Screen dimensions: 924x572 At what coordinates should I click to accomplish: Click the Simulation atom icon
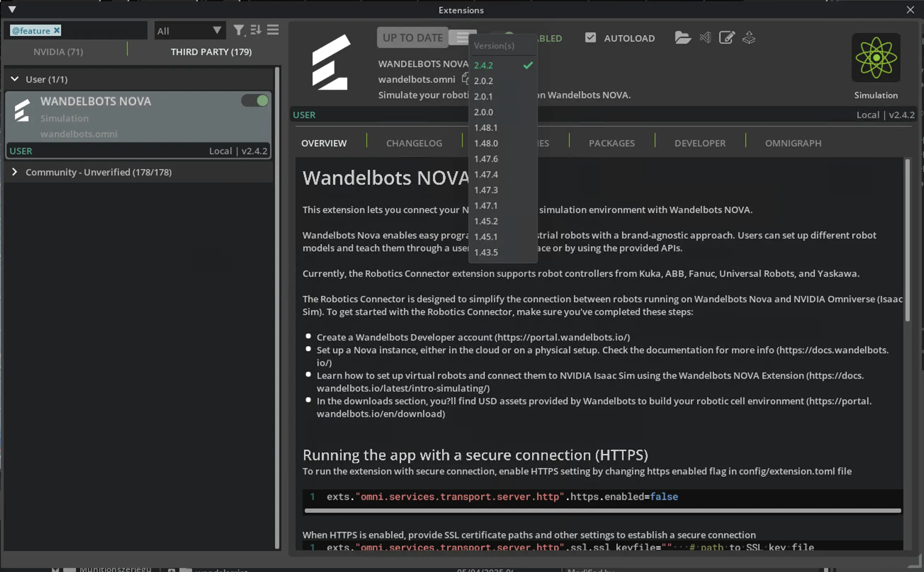pos(875,58)
